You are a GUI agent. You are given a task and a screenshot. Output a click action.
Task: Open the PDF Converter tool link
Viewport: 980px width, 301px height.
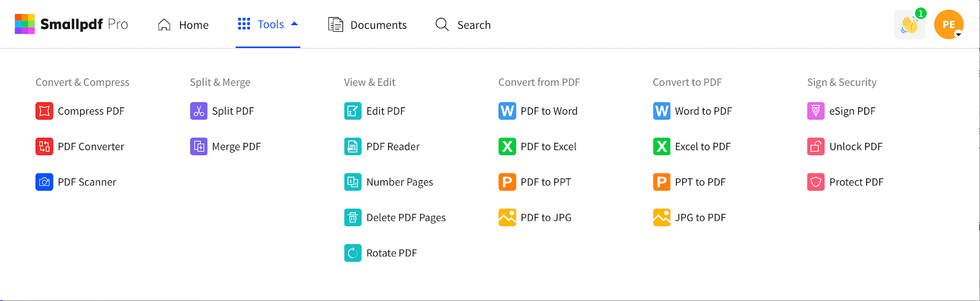(91, 147)
